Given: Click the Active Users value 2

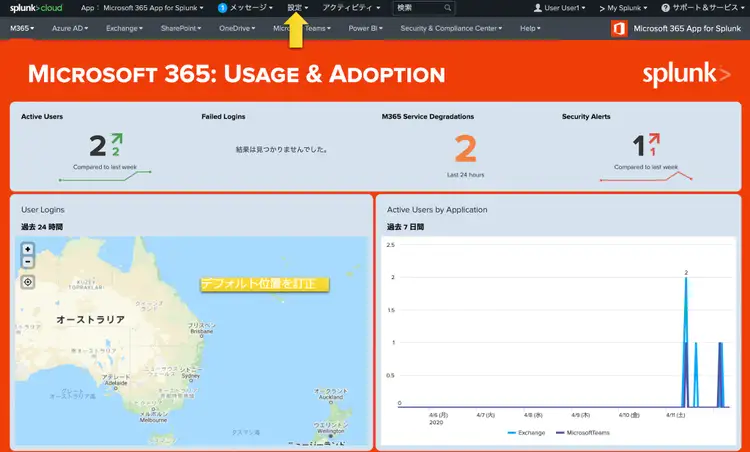Looking at the screenshot, I should click(98, 145).
